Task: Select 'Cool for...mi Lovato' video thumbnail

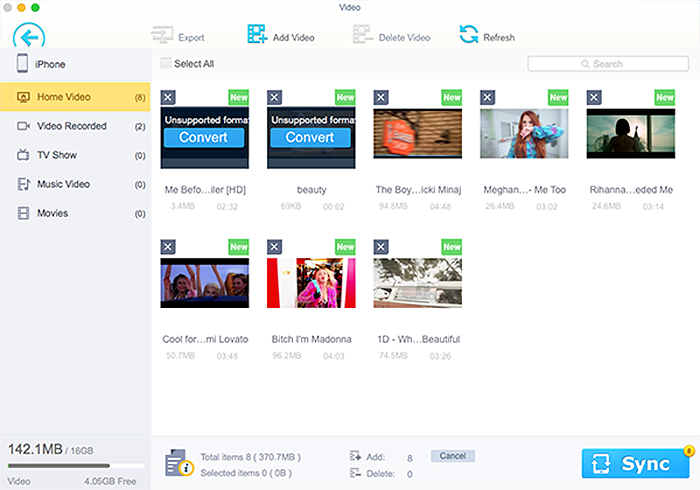Action: tap(205, 283)
